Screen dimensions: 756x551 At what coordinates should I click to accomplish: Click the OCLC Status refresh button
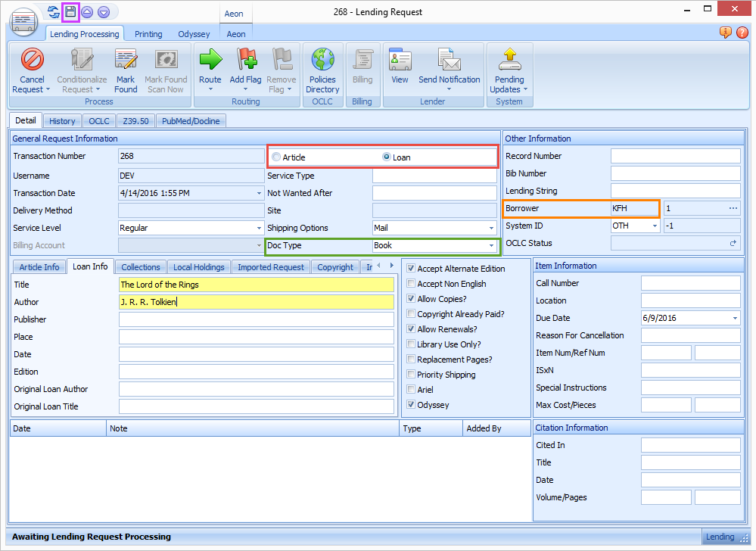(733, 244)
